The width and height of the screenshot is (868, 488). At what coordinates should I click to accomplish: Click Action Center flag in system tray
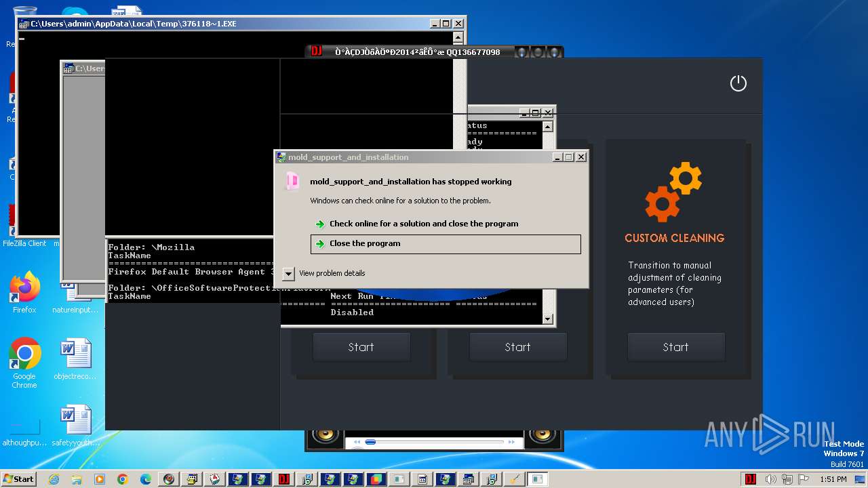coord(805,479)
